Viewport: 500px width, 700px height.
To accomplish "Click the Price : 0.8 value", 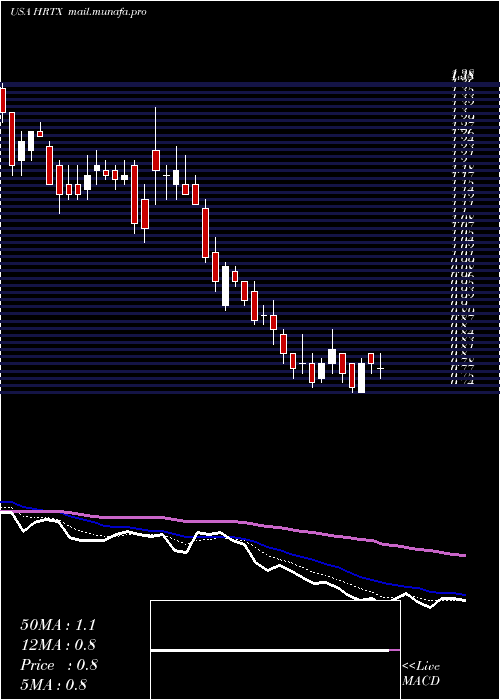I will [59, 665].
